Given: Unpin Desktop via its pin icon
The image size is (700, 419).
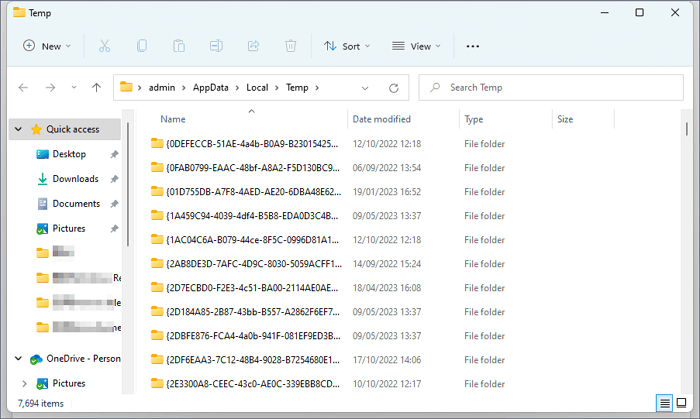Looking at the screenshot, I should [115, 154].
